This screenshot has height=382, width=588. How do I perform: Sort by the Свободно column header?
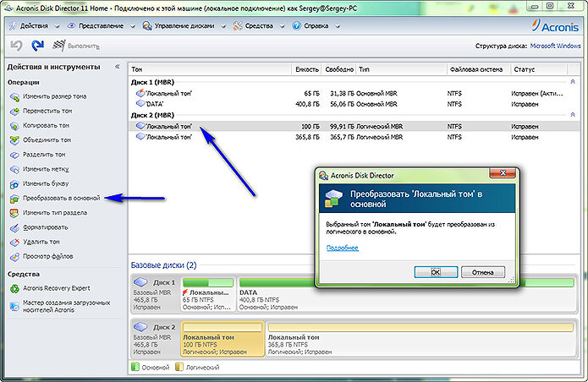338,69
